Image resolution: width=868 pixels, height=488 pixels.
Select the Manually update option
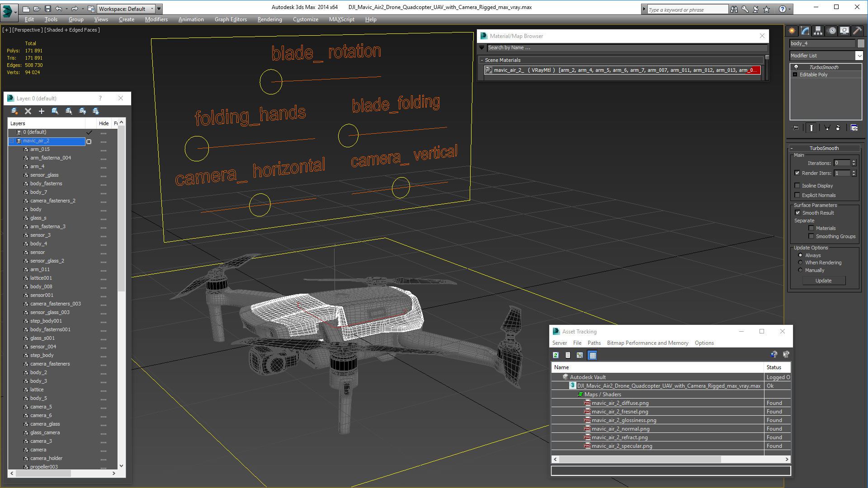[800, 270]
